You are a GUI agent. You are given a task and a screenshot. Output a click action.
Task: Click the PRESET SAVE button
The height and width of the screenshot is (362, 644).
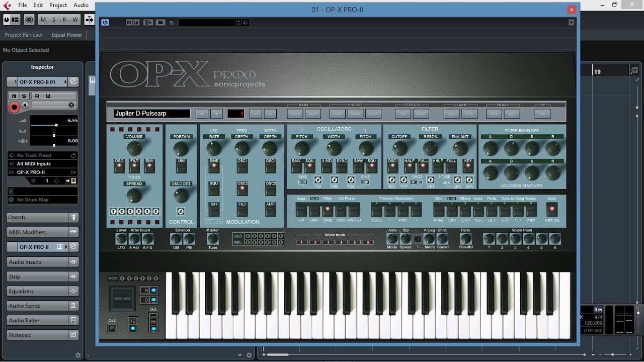pos(356,114)
